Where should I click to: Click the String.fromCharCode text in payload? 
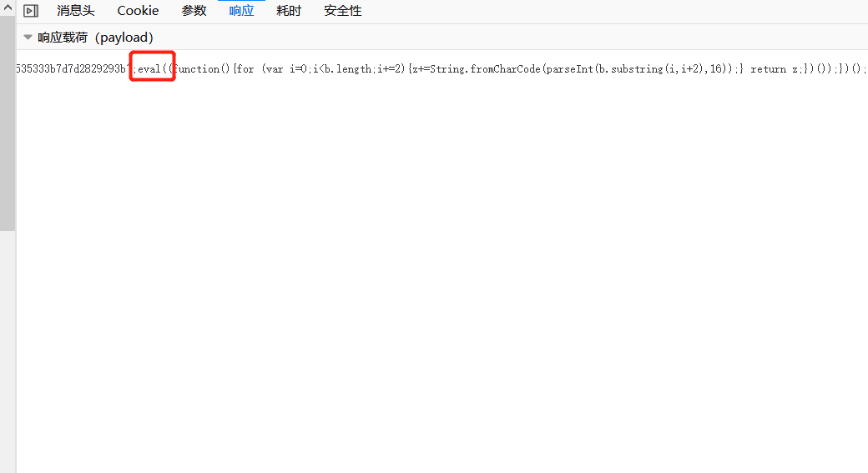pyautogui.click(x=485, y=68)
